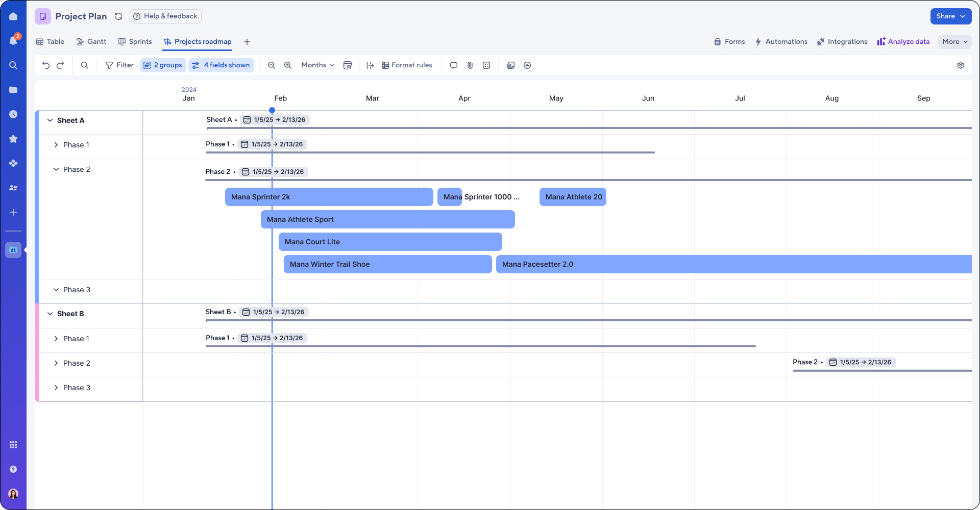The height and width of the screenshot is (510, 980).
Task: Open the roadmap settings gear
Action: click(x=961, y=65)
